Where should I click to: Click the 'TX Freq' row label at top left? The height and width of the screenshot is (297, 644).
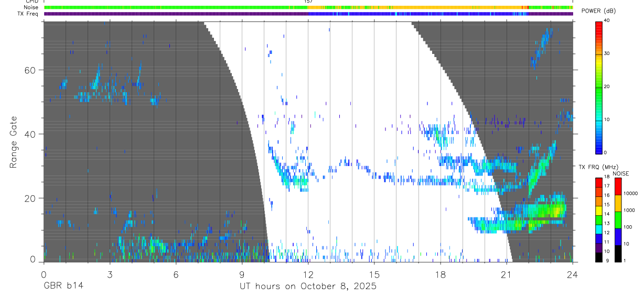[27, 14]
